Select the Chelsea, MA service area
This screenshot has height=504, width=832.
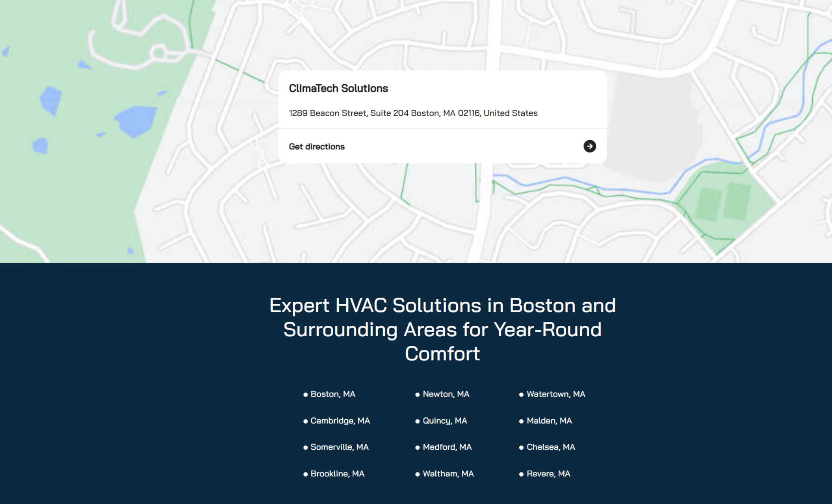click(551, 447)
